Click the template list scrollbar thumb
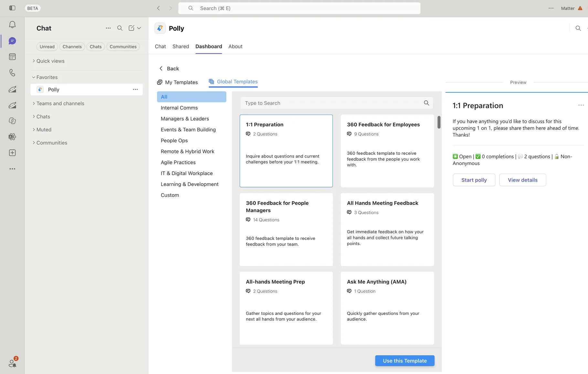 [439, 122]
